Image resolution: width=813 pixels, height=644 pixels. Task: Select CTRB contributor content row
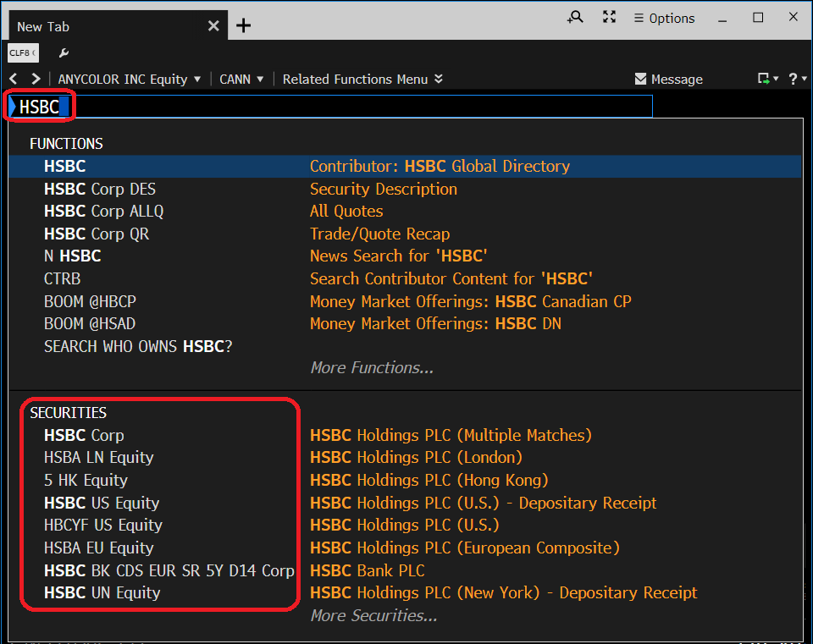pos(405,278)
